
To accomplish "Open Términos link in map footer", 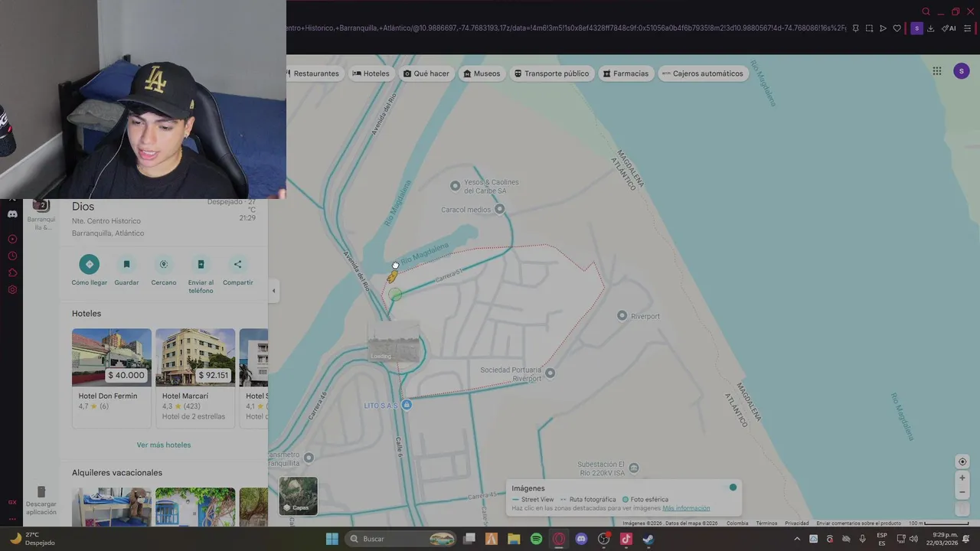I will click(766, 523).
